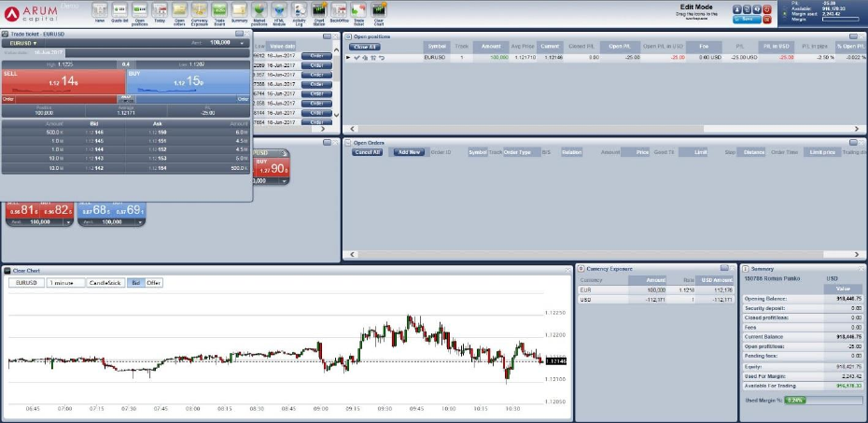Viewport: 868px width, 423px height.
Task: Open the 1 minute timeframe selector in Clear Chart
Action: [66, 283]
